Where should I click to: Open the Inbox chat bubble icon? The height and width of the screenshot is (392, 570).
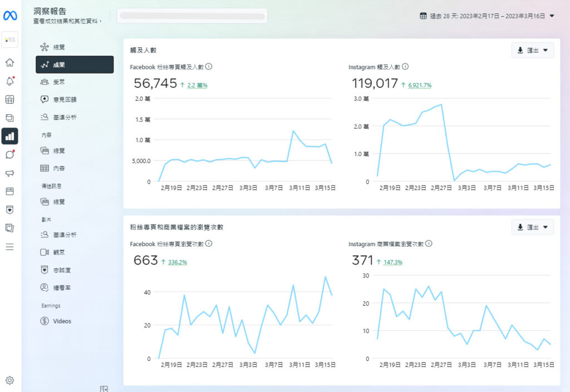click(x=10, y=155)
